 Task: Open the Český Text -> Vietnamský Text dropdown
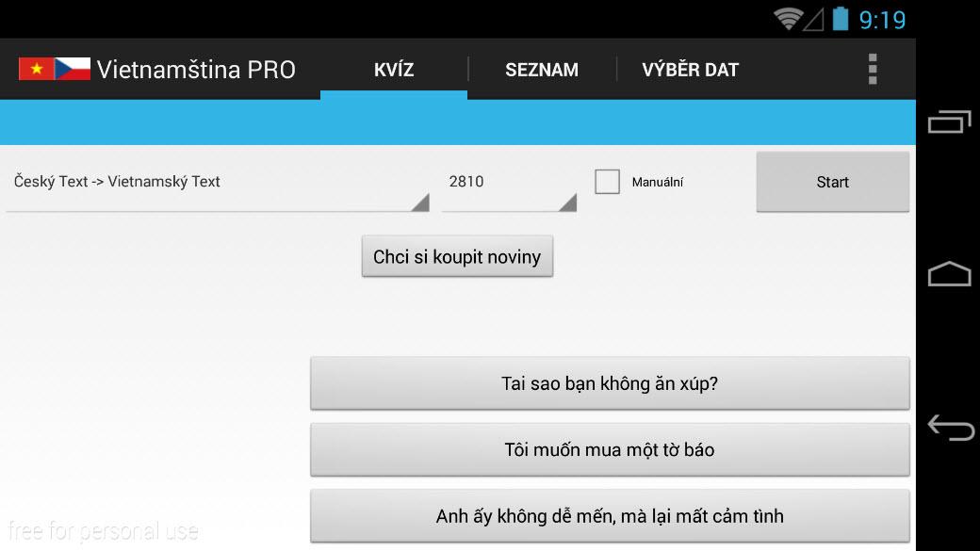coord(218,182)
